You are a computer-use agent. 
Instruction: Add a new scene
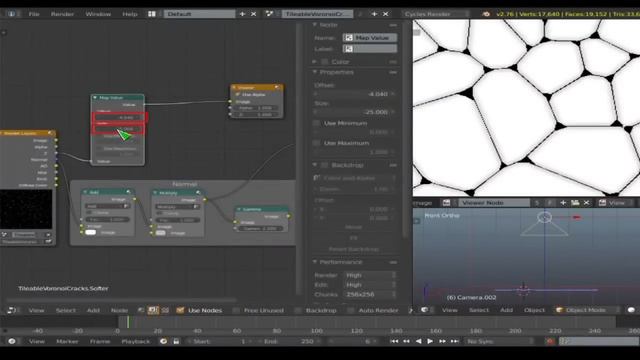pyautogui.click(x=374, y=14)
